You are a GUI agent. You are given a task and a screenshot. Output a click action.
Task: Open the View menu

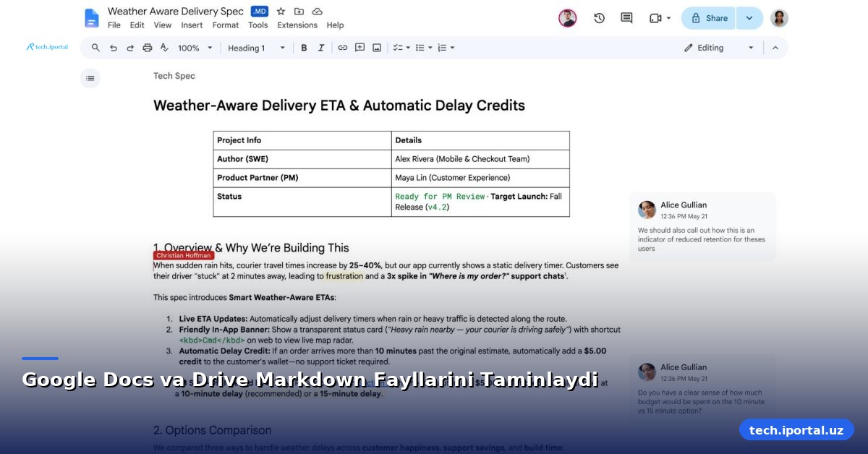click(163, 25)
